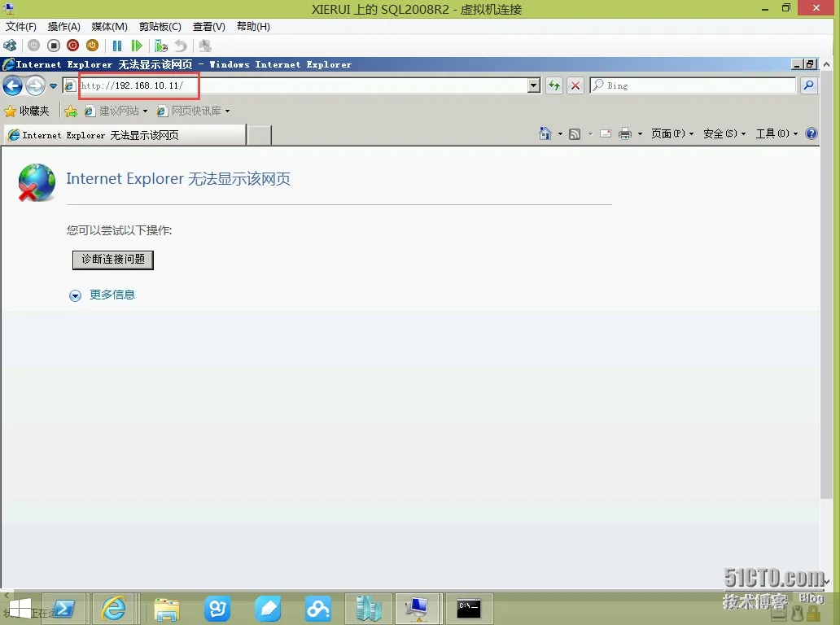Open the 文件(F) menu
This screenshot has width=840, height=625.
(21, 27)
